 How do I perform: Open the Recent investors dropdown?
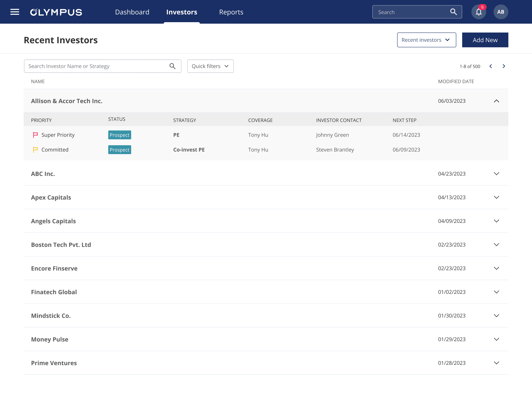tap(426, 40)
